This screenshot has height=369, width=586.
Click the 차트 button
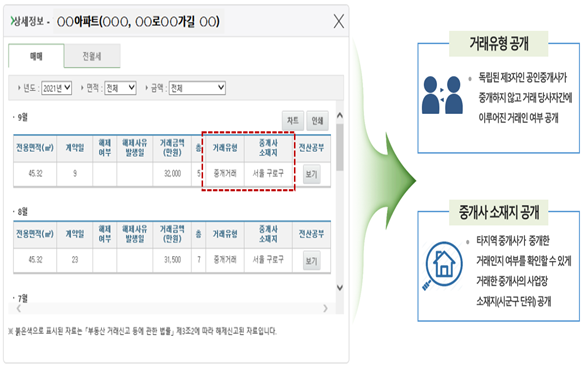pyautogui.click(x=293, y=120)
